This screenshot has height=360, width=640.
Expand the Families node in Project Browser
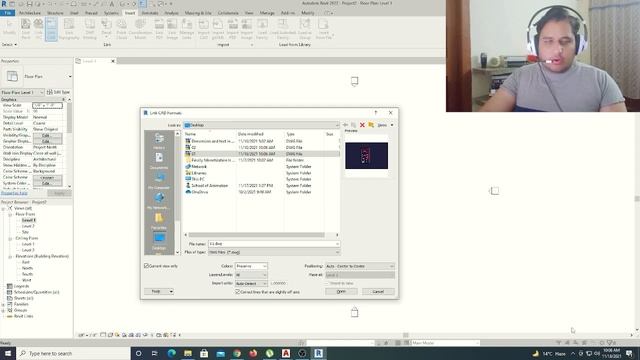click(4, 304)
